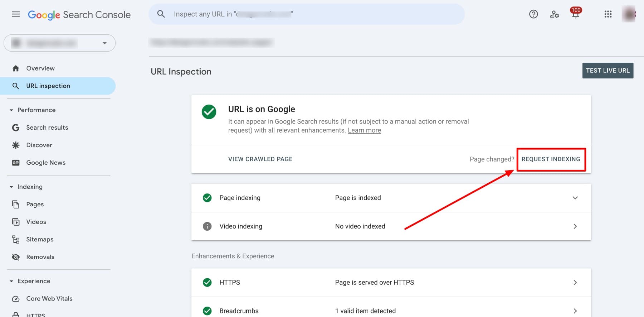Click '1 valid item detected' text
Screen dimensions: 644x317
(365, 311)
